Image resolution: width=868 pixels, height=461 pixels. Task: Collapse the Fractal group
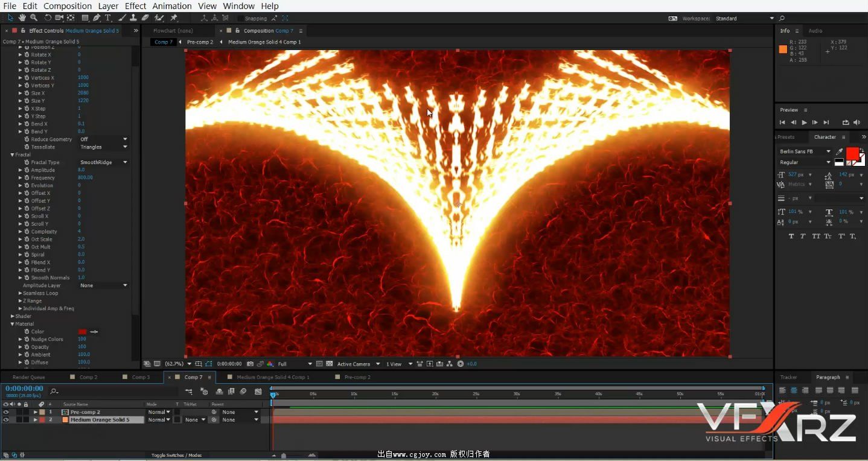coord(12,155)
